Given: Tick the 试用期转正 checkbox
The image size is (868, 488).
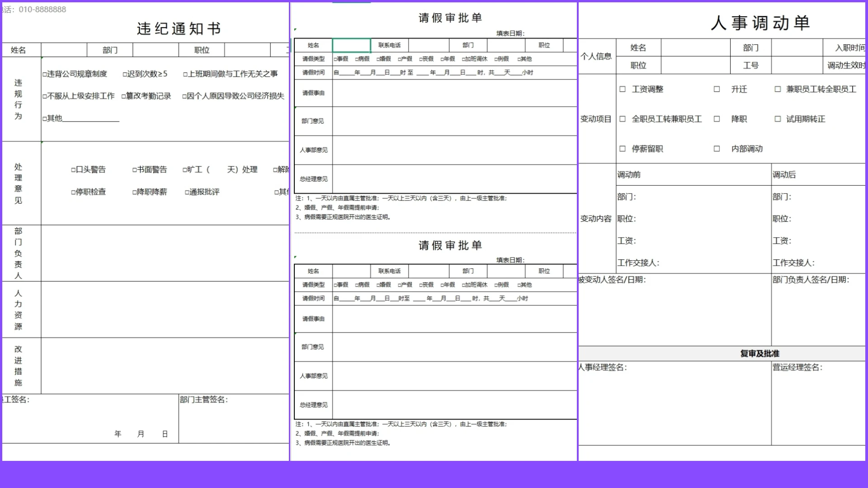Looking at the screenshot, I should (x=778, y=119).
